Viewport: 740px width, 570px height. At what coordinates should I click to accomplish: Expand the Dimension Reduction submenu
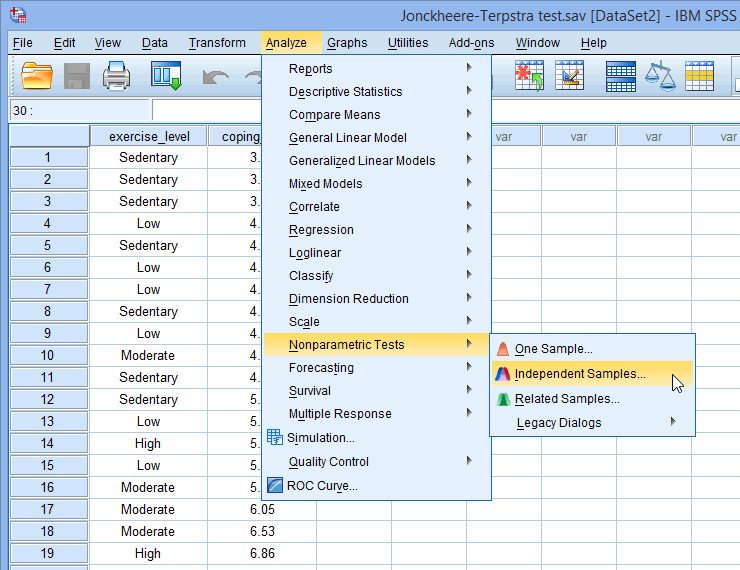point(377,299)
